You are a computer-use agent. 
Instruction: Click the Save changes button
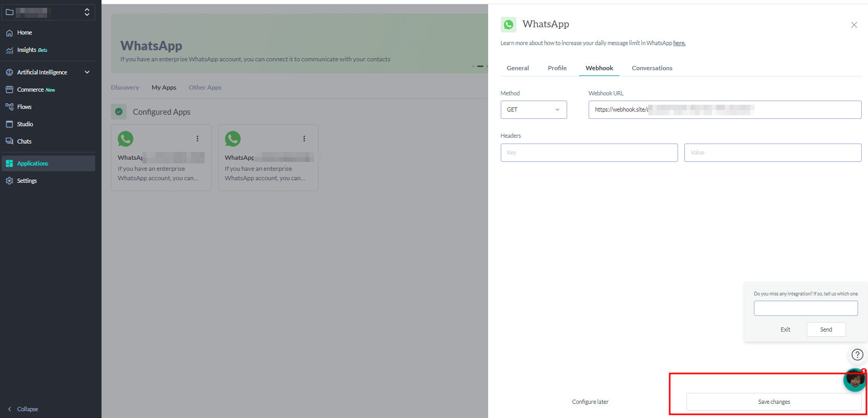tap(774, 402)
